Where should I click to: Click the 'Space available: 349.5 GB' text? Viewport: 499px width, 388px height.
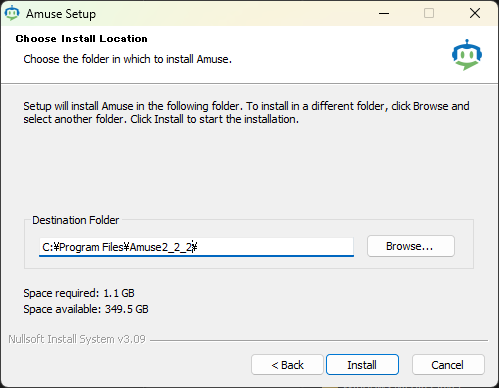click(86, 309)
